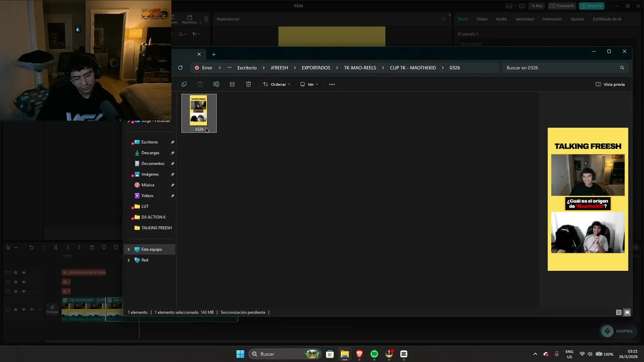This screenshot has width=644, height=362.
Task: Lock the first text track
Action: tap(16, 273)
